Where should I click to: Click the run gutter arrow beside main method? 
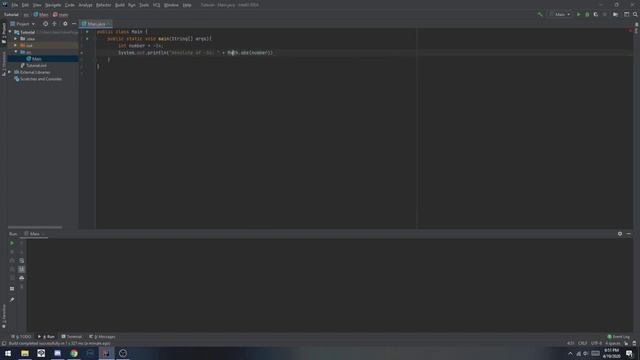pyautogui.click(x=87, y=39)
